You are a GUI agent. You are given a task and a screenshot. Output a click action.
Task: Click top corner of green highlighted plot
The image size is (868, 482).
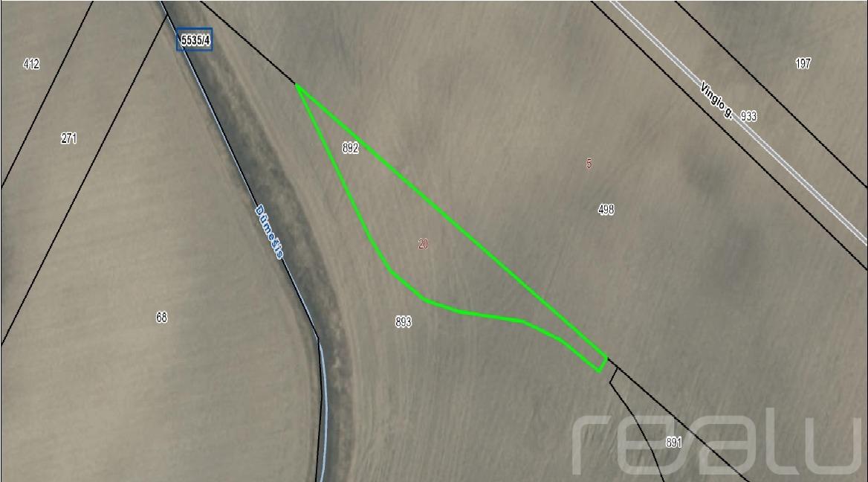[x=297, y=86]
